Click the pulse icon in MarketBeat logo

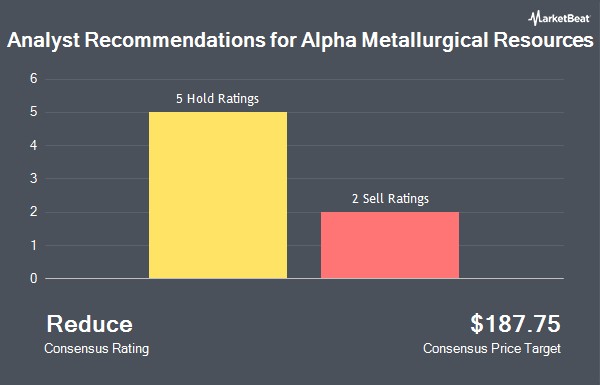[x=534, y=18]
